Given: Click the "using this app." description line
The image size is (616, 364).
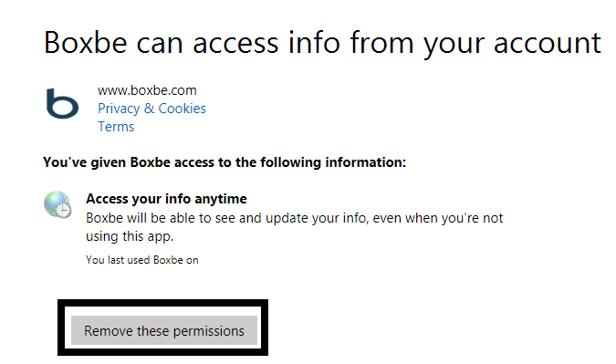Looking at the screenshot, I should tap(130, 236).
